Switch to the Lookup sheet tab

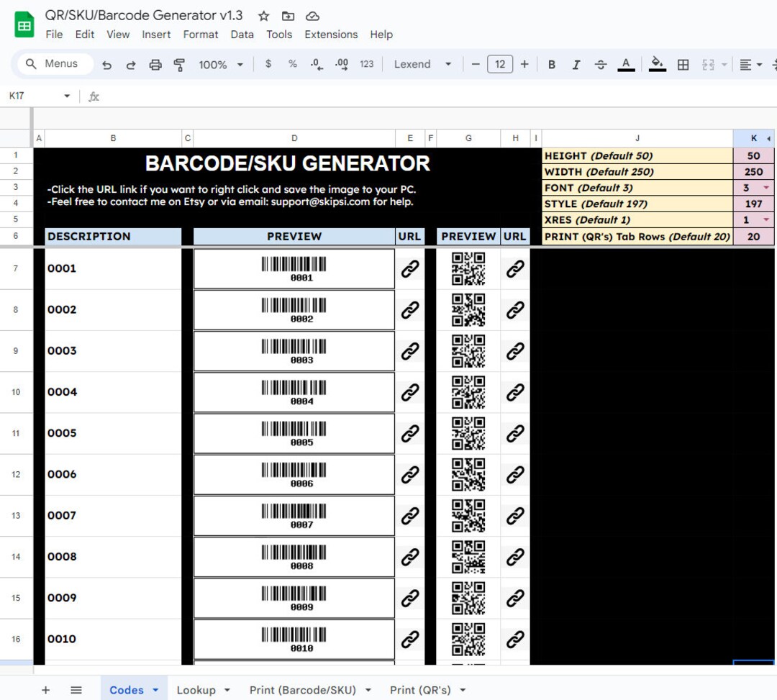(x=196, y=690)
